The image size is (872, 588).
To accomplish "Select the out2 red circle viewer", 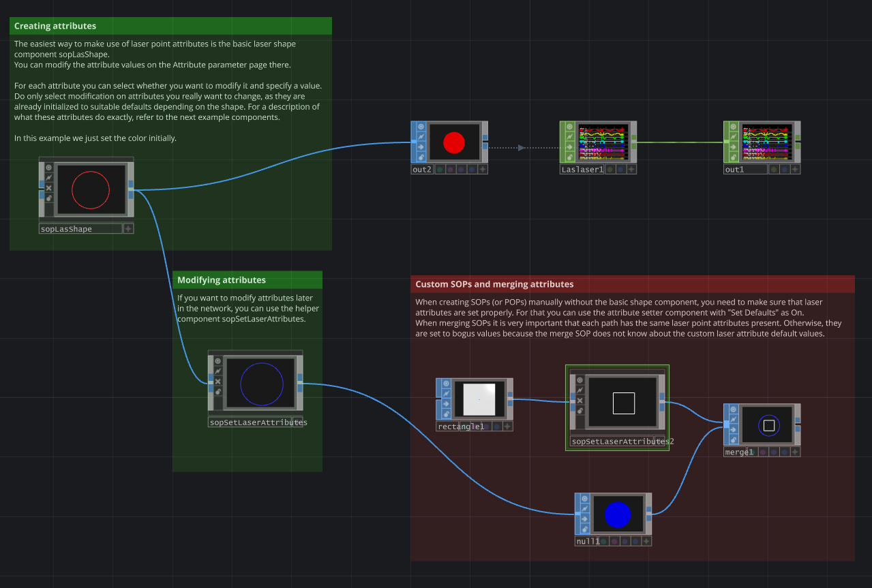I will (x=453, y=143).
